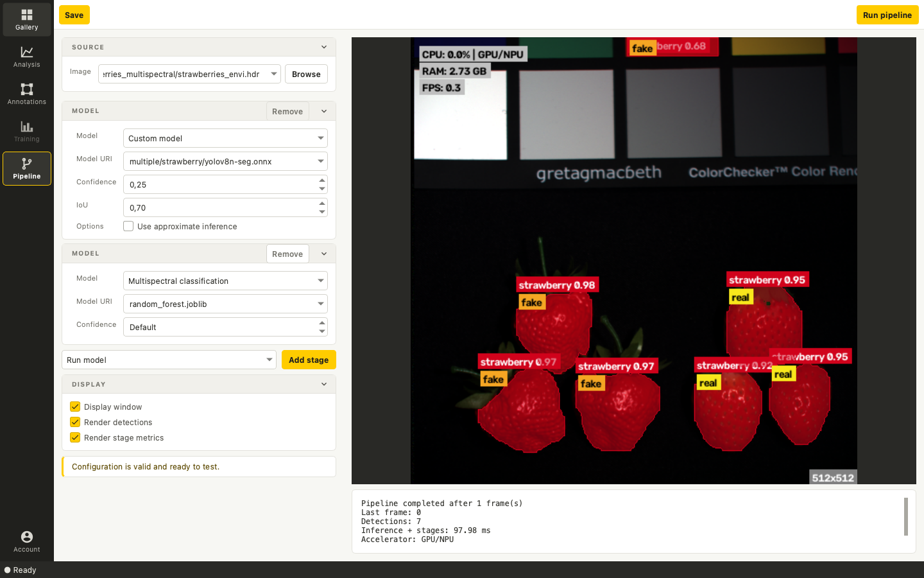Increase the Default confidence stepper
The height and width of the screenshot is (578, 924).
coord(322,323)
